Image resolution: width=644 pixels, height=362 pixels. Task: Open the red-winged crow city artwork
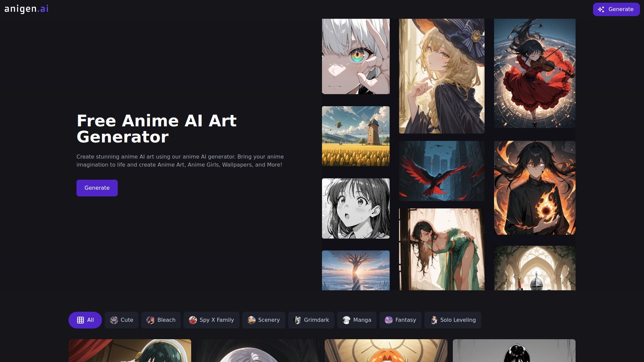click(441, 171)
